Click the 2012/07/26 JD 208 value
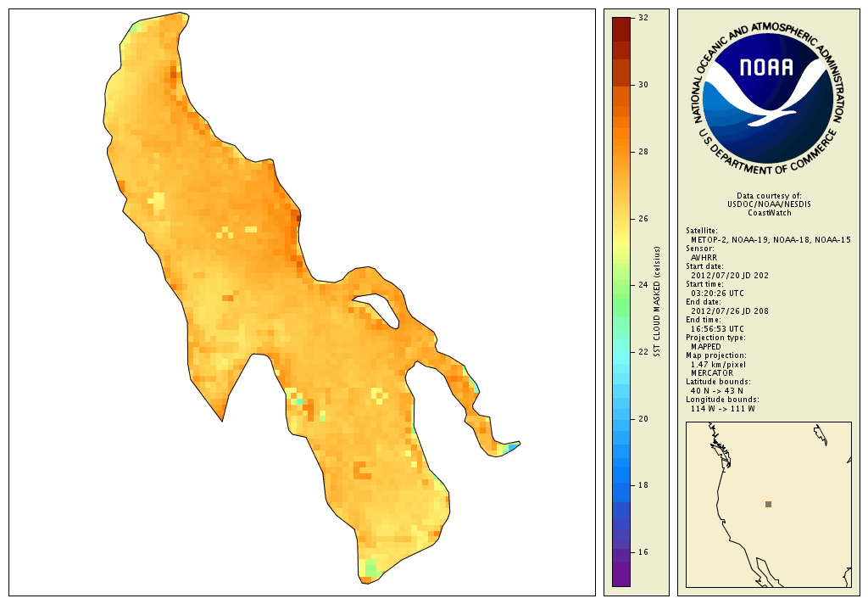868x604 pixels. 730,310
